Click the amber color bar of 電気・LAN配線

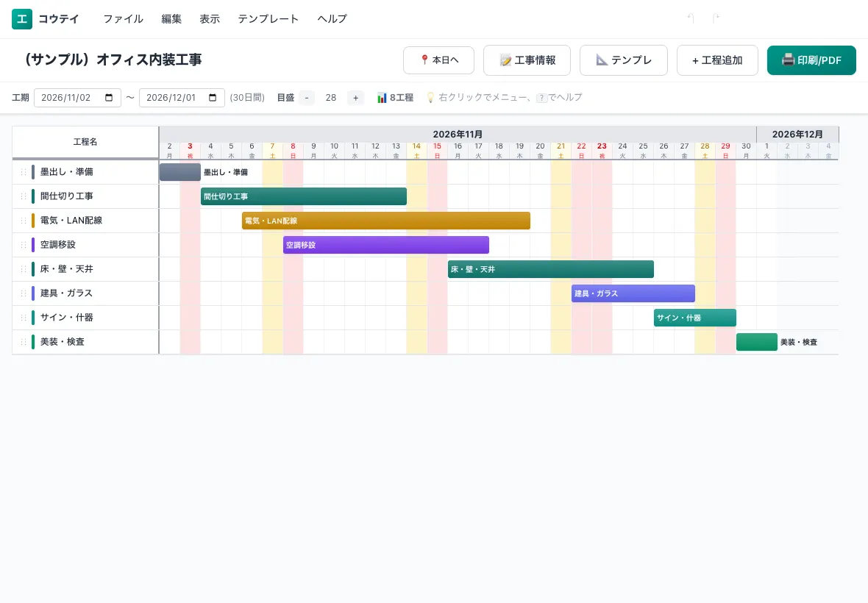click(x=33, y=221)
